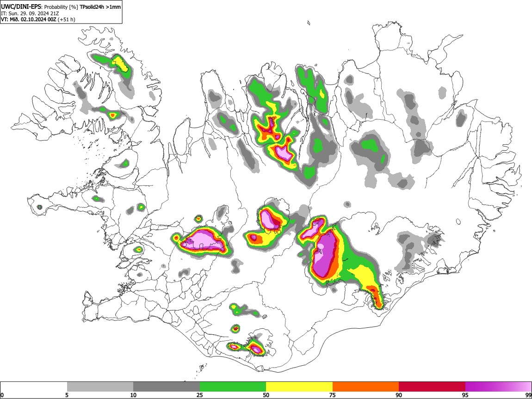Screen dimensions: 532x399
Task: Click the legend label '25'
Action: coord(200,395)
